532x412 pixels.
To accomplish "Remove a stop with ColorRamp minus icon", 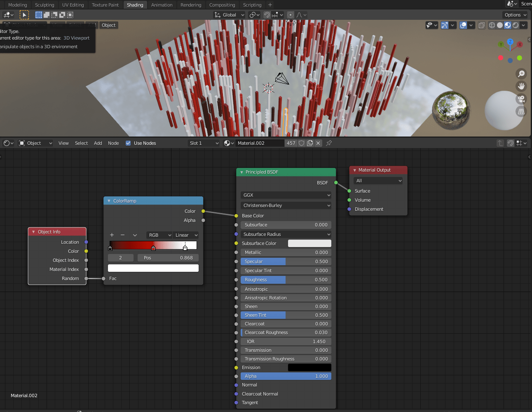I will (122, 235).
